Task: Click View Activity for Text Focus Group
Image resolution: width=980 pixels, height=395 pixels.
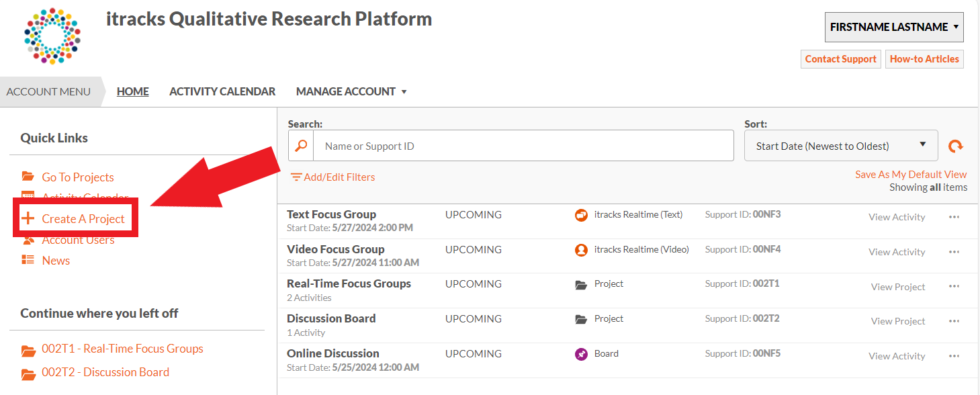Action: click(x=897, y=217)
